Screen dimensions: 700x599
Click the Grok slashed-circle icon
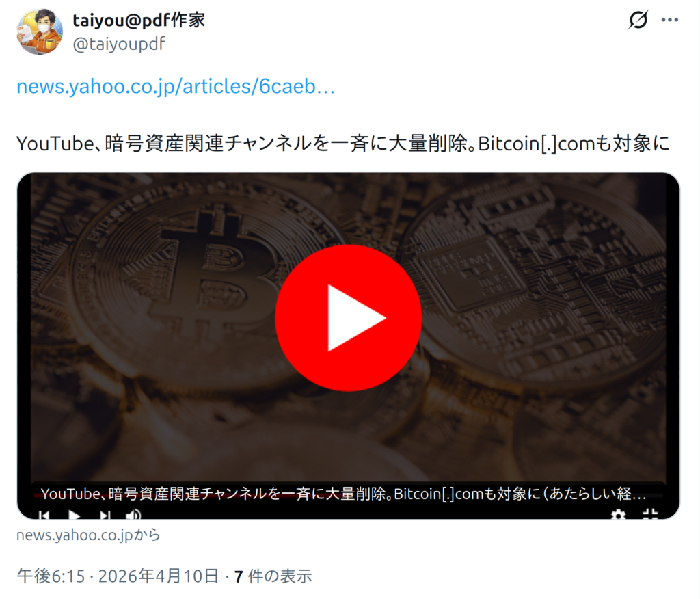638,20
